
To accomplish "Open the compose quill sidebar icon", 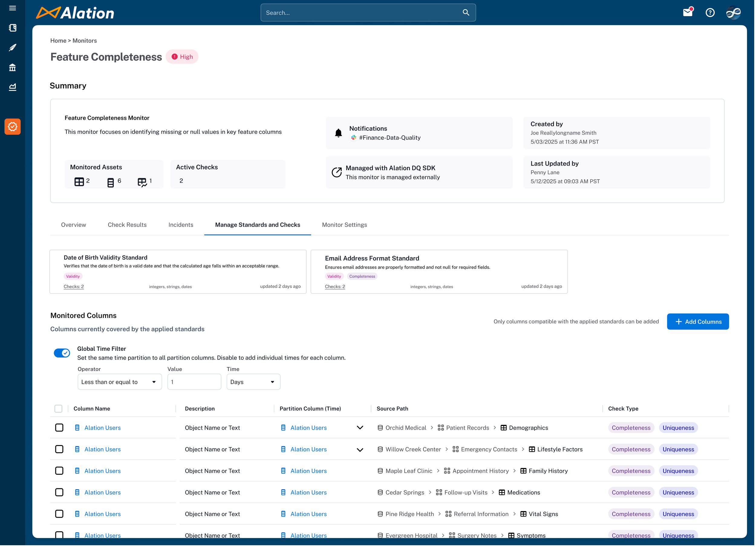I will (x=12, y=48).
